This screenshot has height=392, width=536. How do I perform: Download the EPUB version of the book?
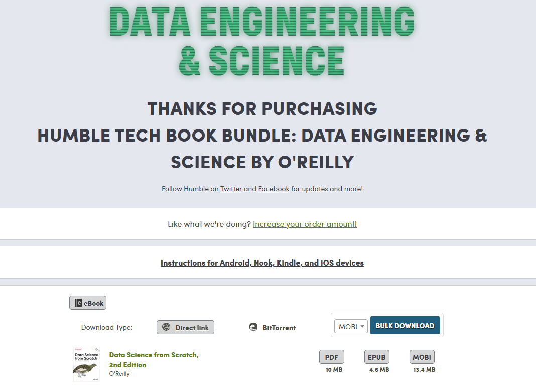376,357
